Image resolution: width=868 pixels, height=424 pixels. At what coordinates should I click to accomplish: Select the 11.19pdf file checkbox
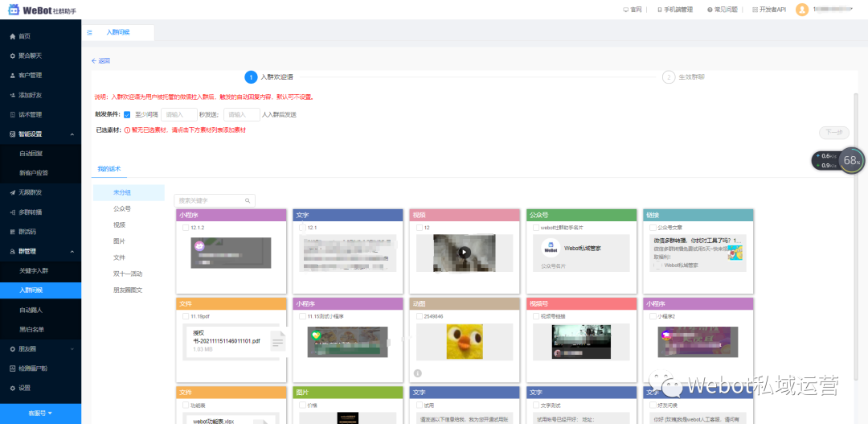[x=186, y=316]
